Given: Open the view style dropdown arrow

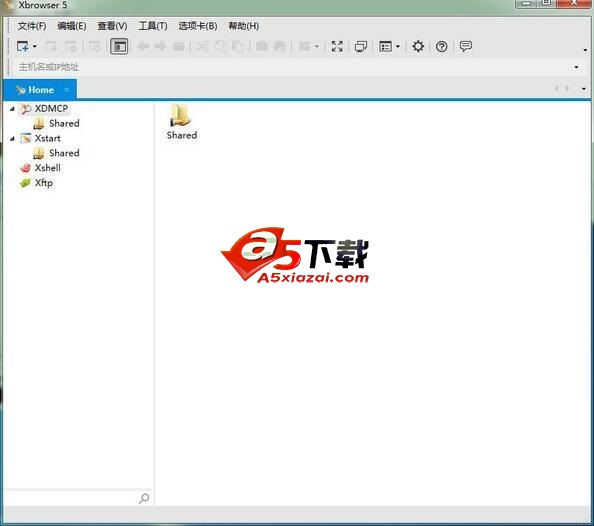Looking at the screenshot, I should tap(398, 46).
